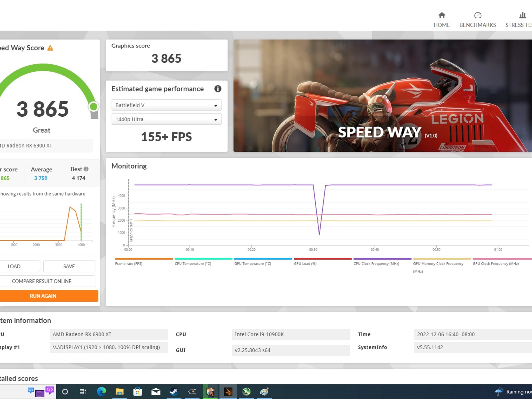This screenshot has width=532, height=399.
Task: Open the Stress Tests tab
Action: pos(518,20)
